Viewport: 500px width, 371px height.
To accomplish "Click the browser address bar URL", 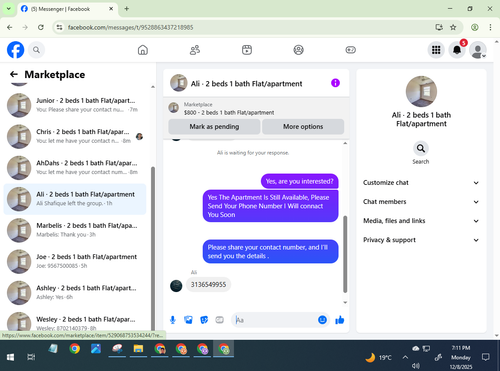I will pyautogui.click(x=130, y=27).
